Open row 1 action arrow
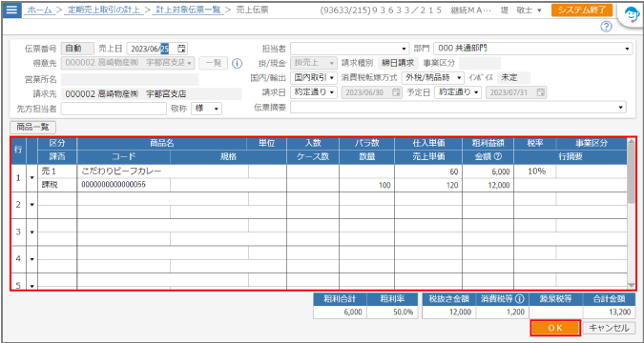The height and width of the screenshot is (343, 644). (x=32, y=178)
